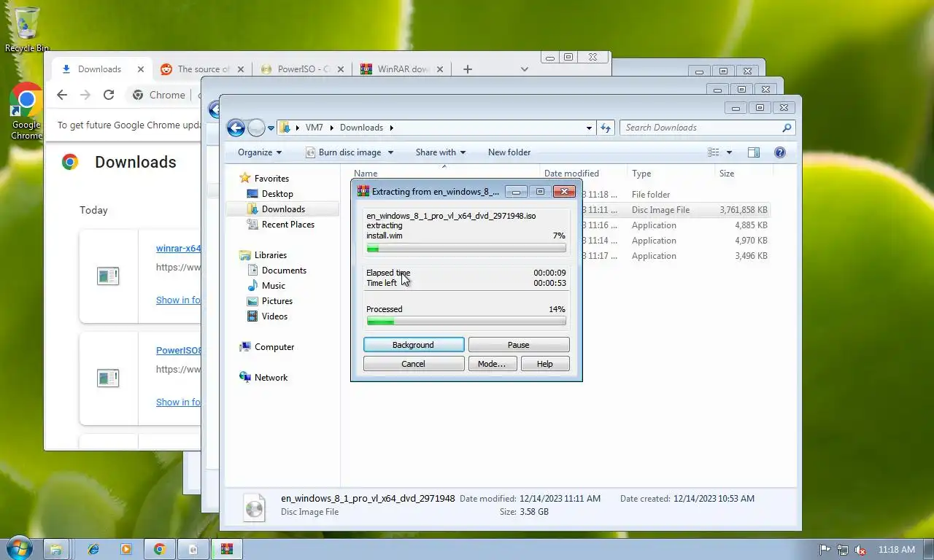
Task: Open Documents library
Action: click(284, 271)
